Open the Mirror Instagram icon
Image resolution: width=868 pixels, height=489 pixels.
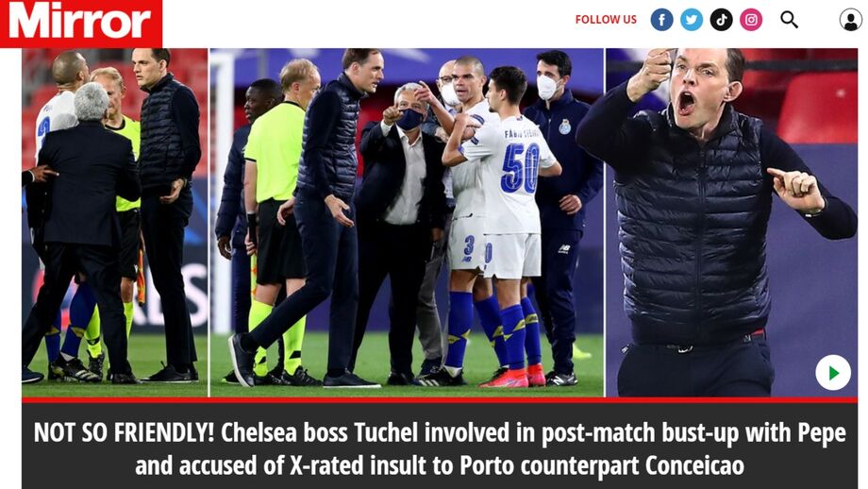pyautogui.click(x=751, y=20)
